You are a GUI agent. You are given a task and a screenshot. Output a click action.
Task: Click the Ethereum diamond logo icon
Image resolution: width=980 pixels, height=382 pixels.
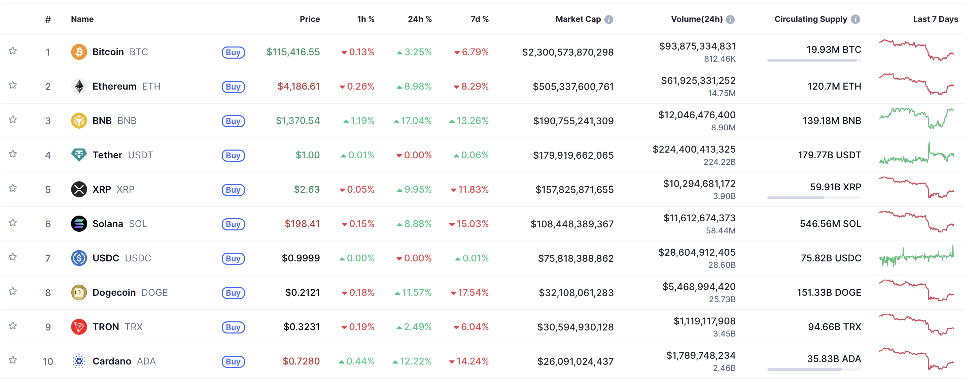[x=79, y=86]
